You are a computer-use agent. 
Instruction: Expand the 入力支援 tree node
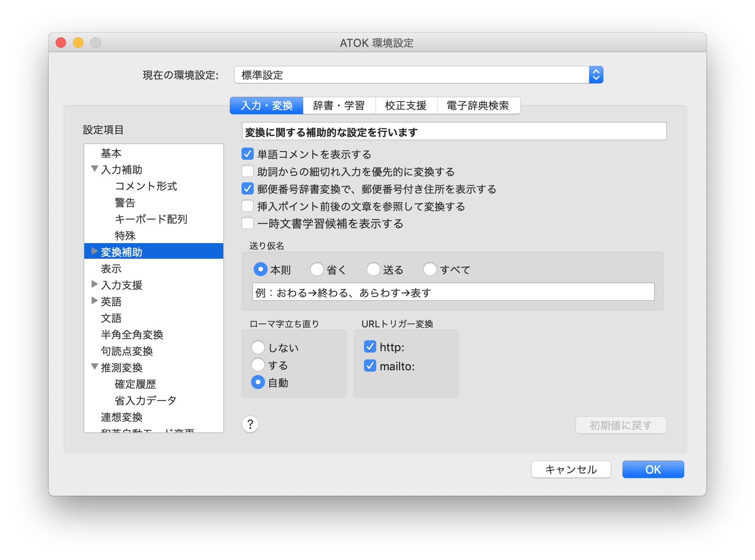(x=94, y=284)
